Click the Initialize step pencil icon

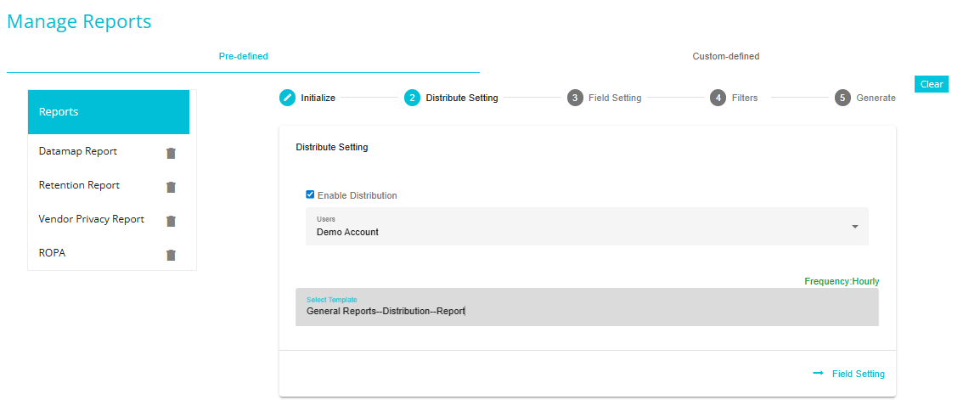tap(287, 98)
